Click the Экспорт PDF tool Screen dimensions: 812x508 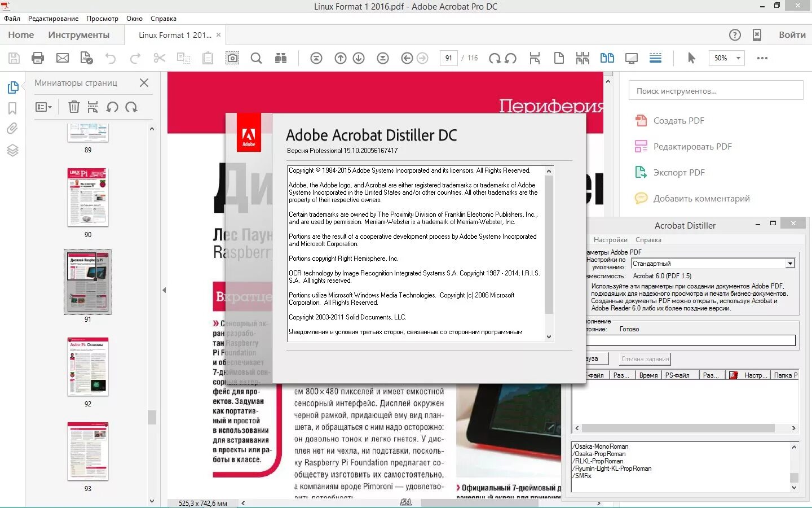(x=669, y=172)
